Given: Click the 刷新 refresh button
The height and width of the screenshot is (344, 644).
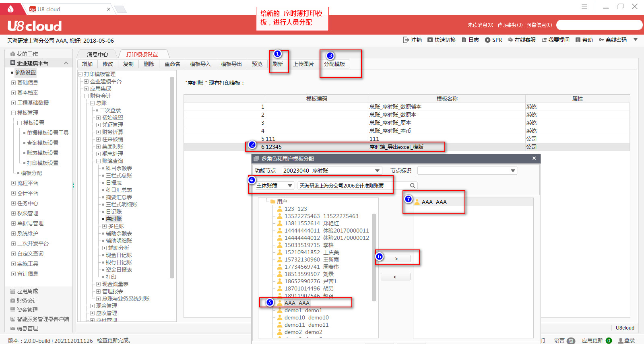Looking at the screenshot, I should tap(278, 64).
